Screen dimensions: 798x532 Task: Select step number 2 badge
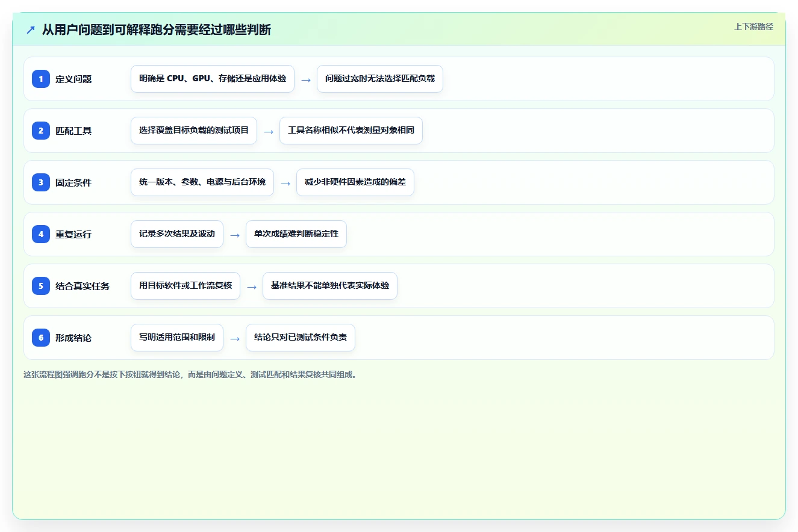click(41, 131)
